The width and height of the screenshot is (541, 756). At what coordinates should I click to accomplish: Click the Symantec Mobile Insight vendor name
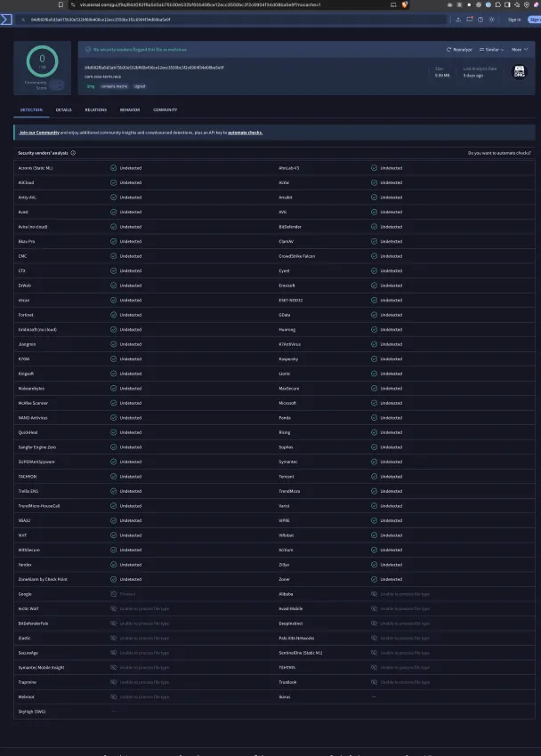(x=41, y=667)
